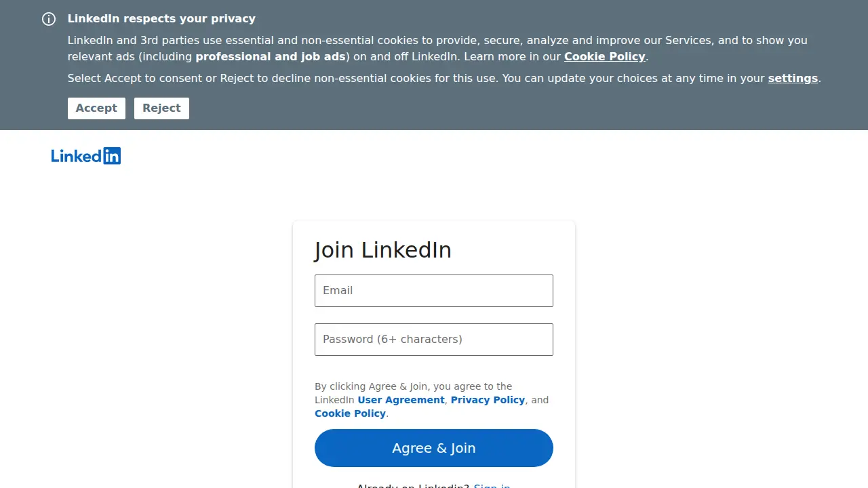Image resolution: width=868 pixels, height=488 pixels.
Task: Follow the Sign in link
Action: [x=492, y=485]
